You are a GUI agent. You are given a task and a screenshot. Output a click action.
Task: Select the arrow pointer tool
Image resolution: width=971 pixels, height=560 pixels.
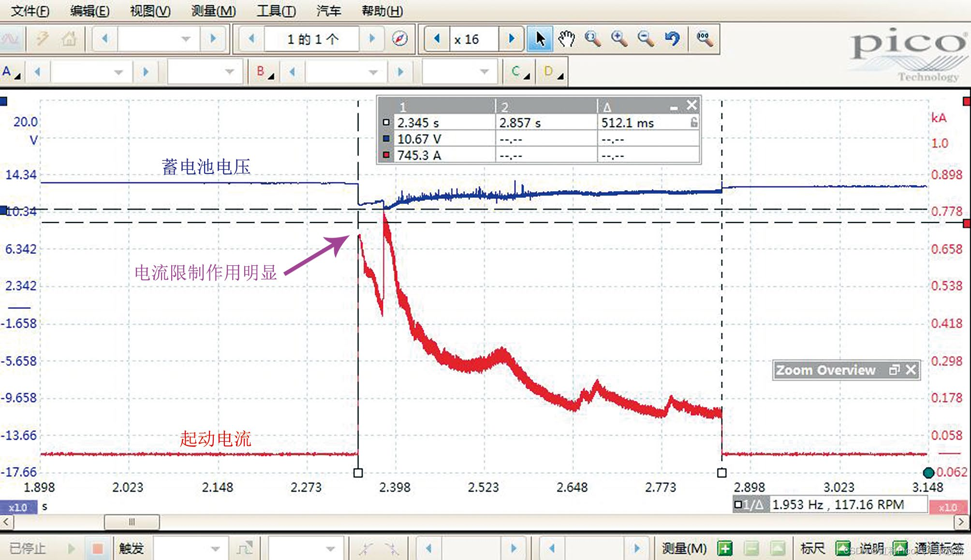point(540,39)
